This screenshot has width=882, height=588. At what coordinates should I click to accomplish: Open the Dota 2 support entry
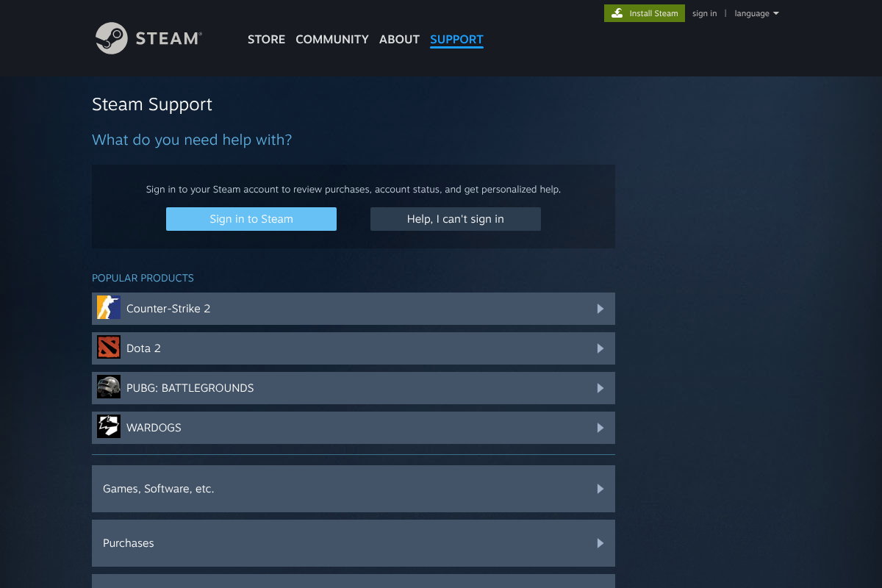coord(354,348)
